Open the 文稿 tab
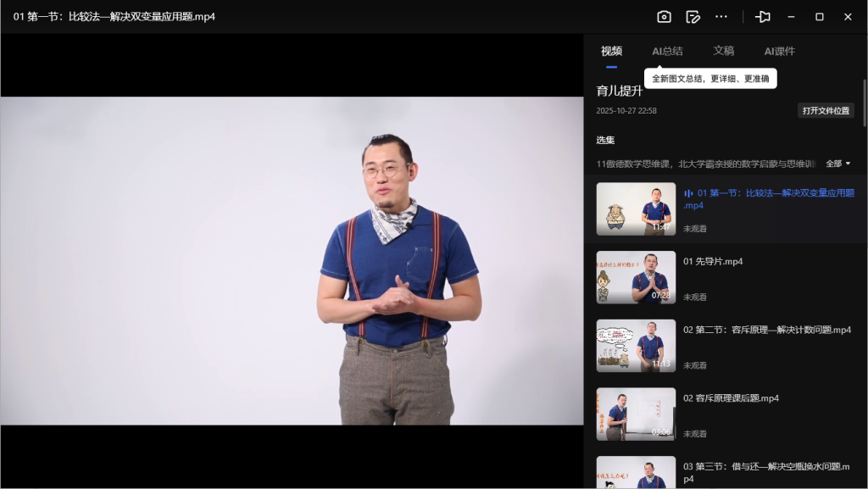The height and width of the screenshot is (489, 868). [723, 51]
